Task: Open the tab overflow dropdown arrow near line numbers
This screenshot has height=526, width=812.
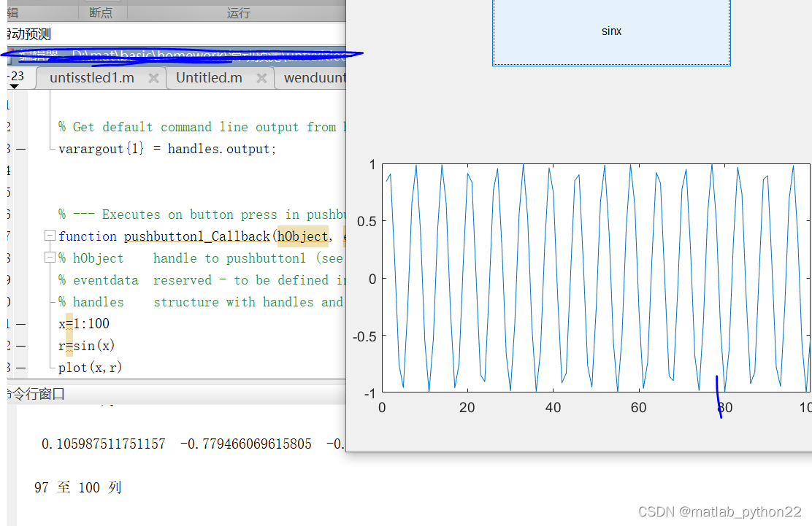Action: [x=13, y=87]
